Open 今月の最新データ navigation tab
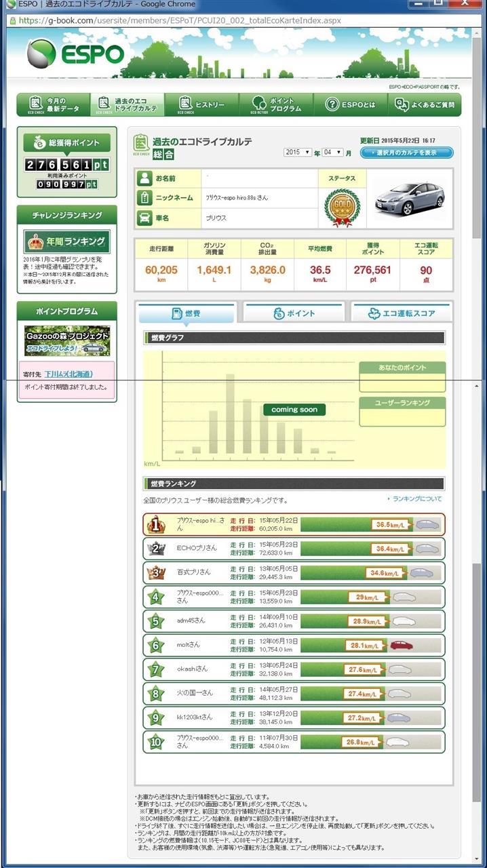 pyautogui.click(x=54, y=104)
